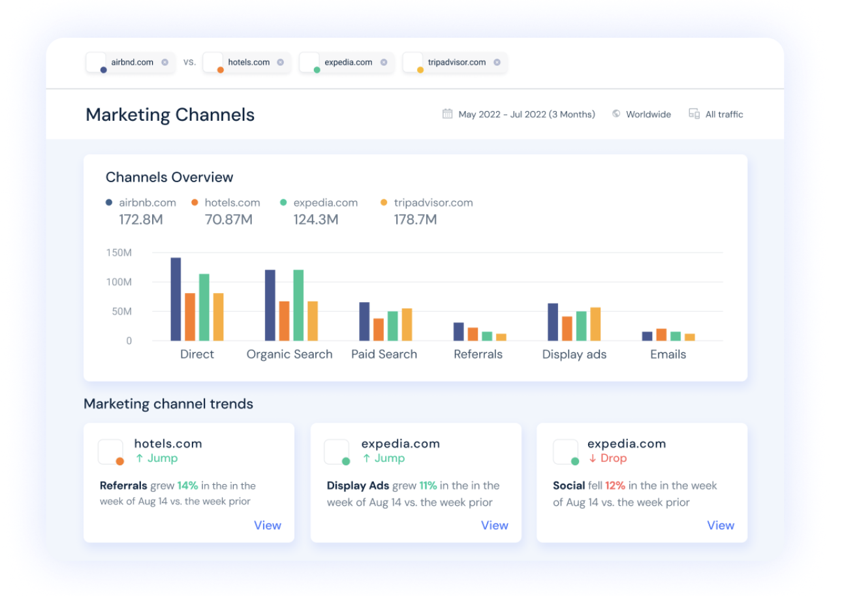Screen dimensions: 842x616
Task: Click the blue airbnb bar in Display ads
Action: [x=553, y=322]
